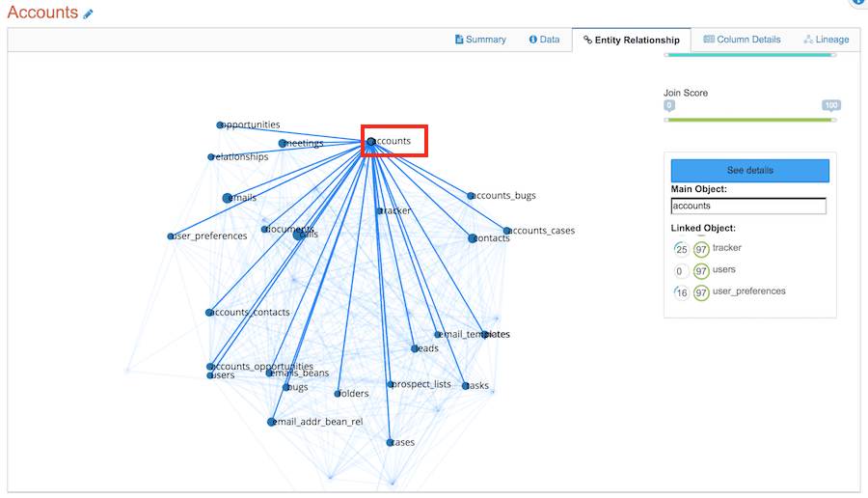The width and height of the screenshot is (868, 498).
Task: Select the accounts_opportunities node
Action: (210, 366)
